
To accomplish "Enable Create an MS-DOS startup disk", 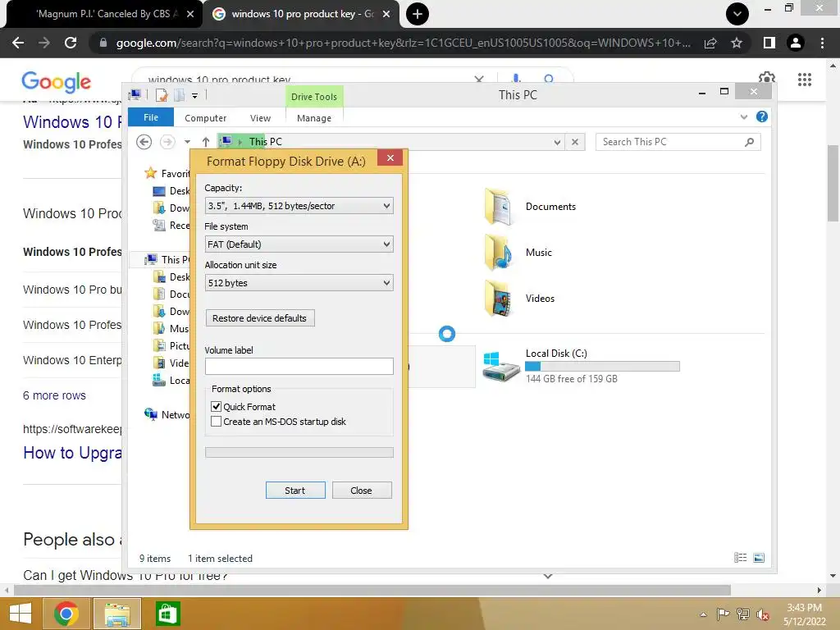I will click(x=216, y=422).
